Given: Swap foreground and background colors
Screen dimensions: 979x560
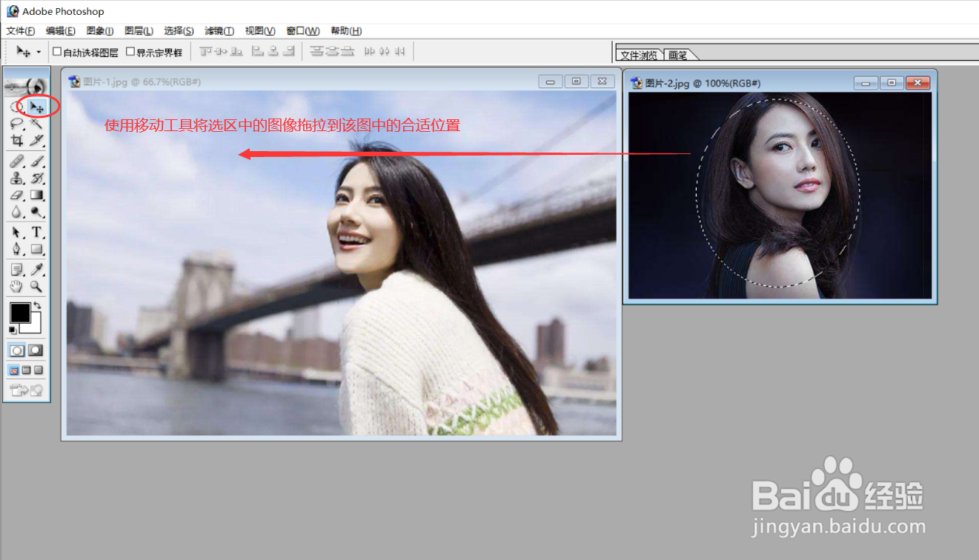Looking at the screenshot, I should [x=36, y=306].
